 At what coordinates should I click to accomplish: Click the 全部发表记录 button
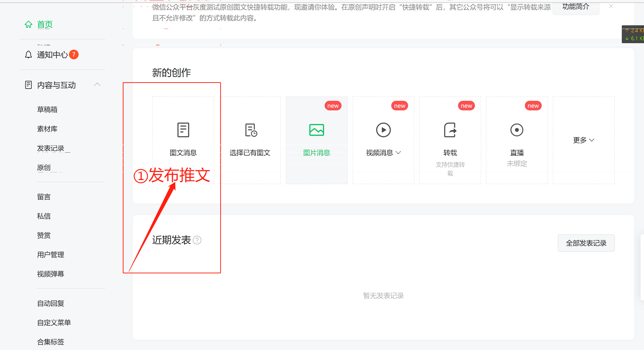tap(586, 243)
